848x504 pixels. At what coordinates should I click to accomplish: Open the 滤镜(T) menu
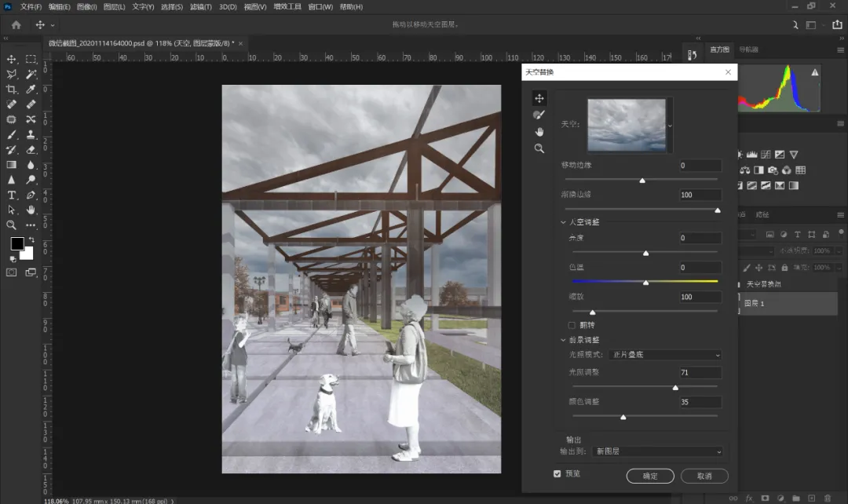(x=201, y=7)
